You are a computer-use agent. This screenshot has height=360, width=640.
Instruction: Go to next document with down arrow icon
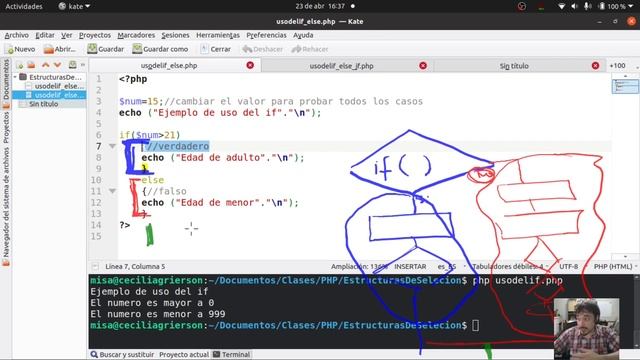point(57,65)
